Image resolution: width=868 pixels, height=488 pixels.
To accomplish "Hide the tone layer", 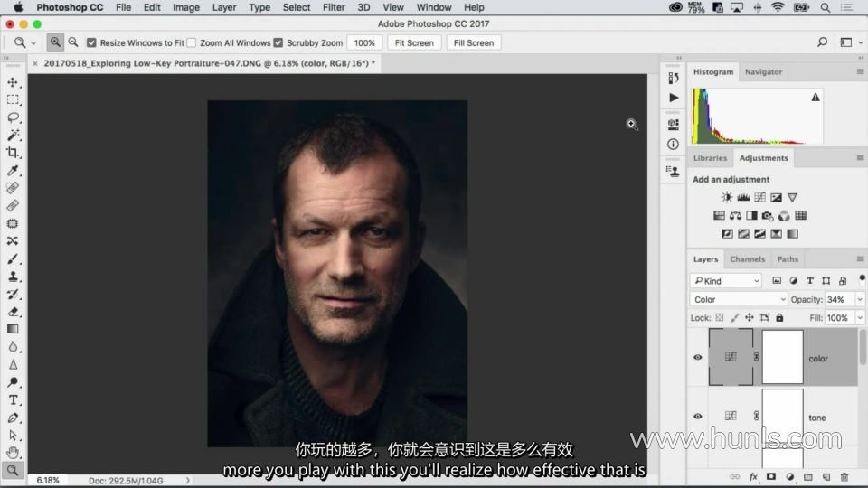I will pos(697,416).
